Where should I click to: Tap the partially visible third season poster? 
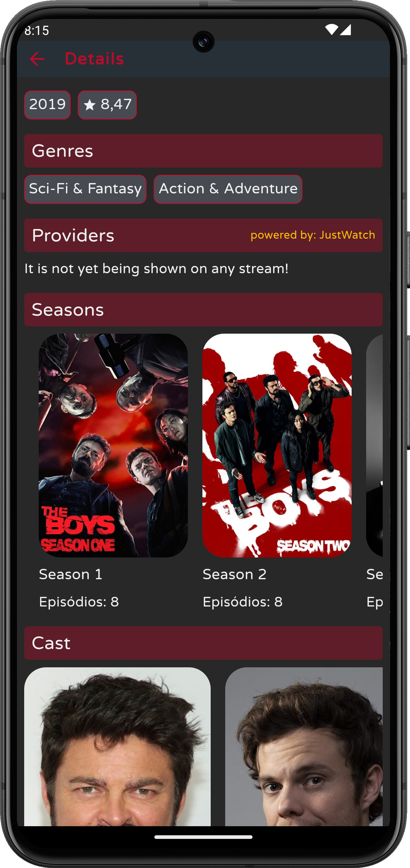(374, 445)
